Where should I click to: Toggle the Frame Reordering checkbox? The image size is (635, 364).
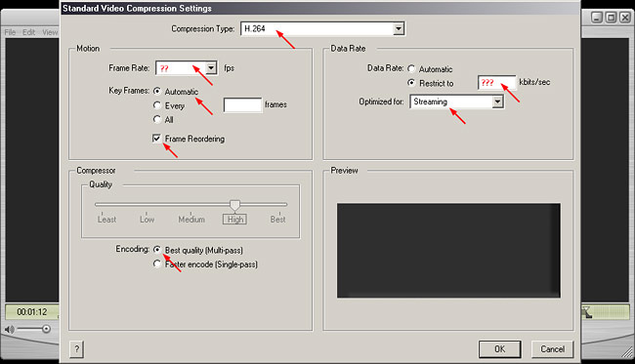[156, 139]
